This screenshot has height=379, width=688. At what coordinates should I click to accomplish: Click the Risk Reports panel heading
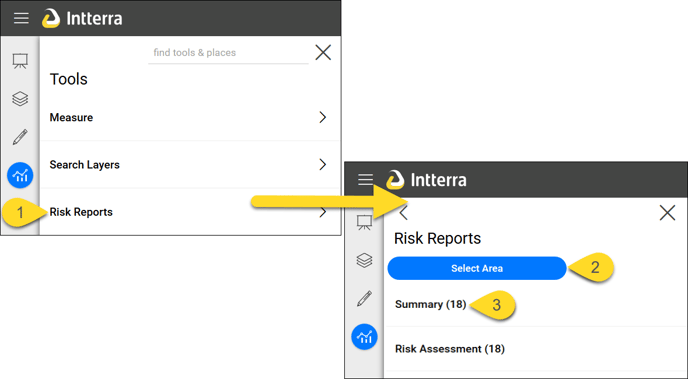point(437,238)
